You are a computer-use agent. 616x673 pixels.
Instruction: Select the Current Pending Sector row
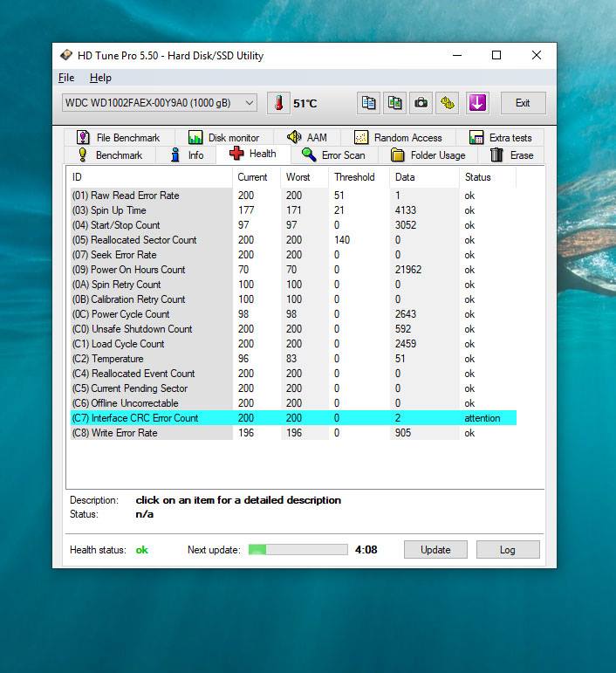pos(293,388)
